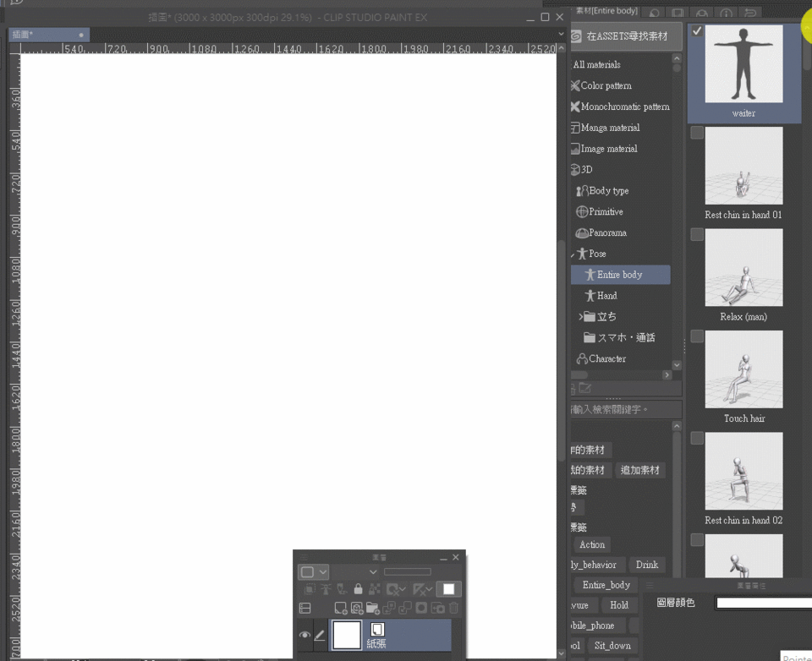Add a new layer folder
The width and height of the screenshot is (812, 661).
pos(373,608)
